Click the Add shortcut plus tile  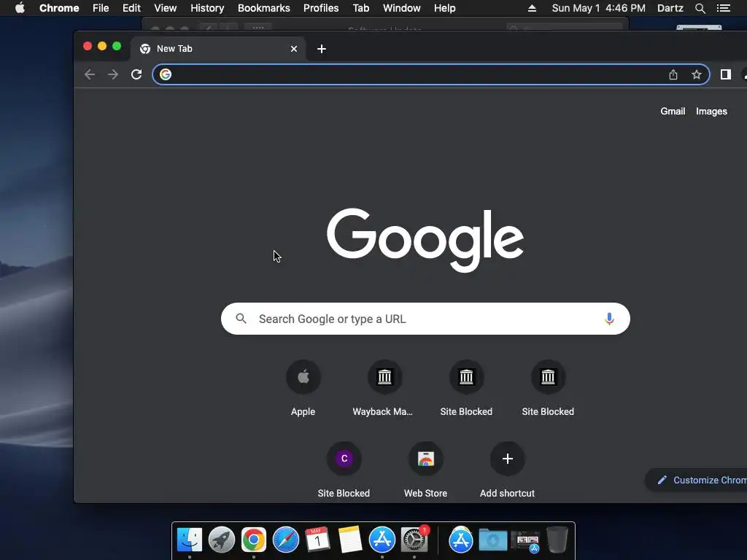pyautogui.click(x=508, y=459)
